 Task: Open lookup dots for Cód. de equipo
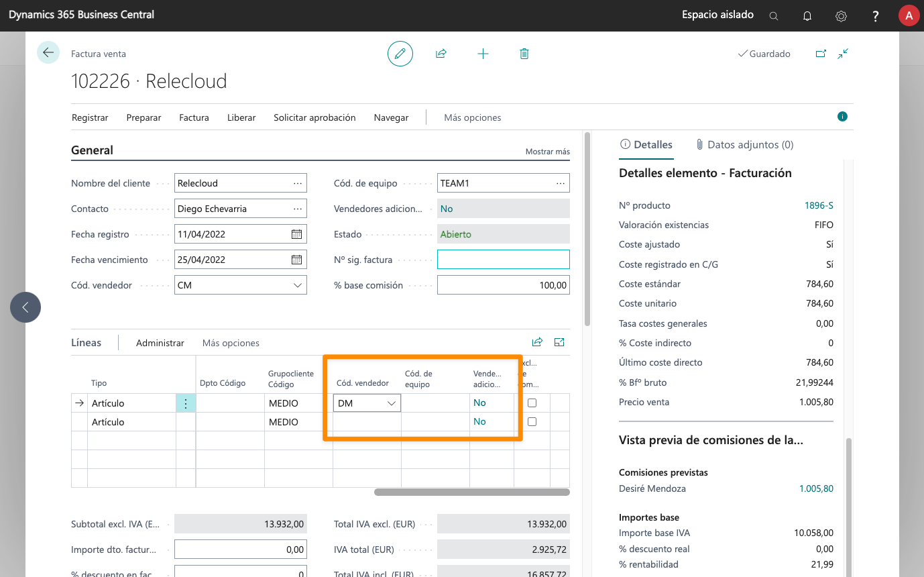[x=560, y=183]
